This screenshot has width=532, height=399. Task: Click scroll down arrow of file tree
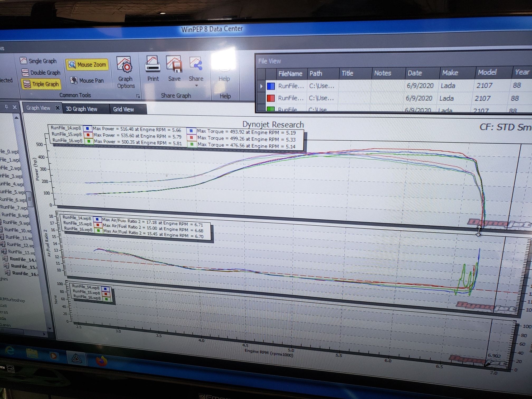(50, 328)
